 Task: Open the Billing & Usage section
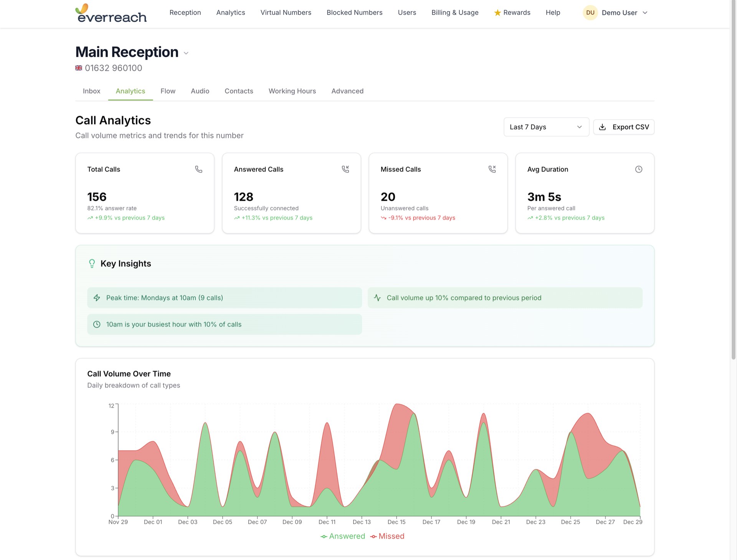click(x=455, y=12)
